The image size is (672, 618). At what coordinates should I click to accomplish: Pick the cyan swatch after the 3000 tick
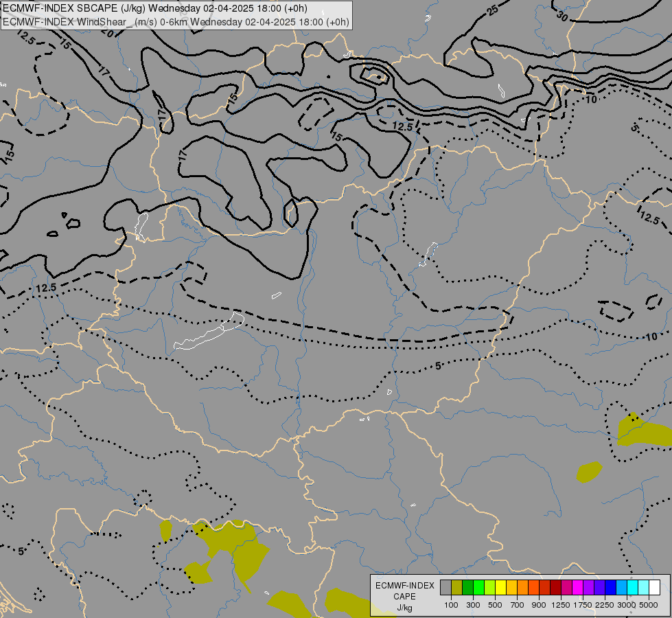[x=633, y=587]
